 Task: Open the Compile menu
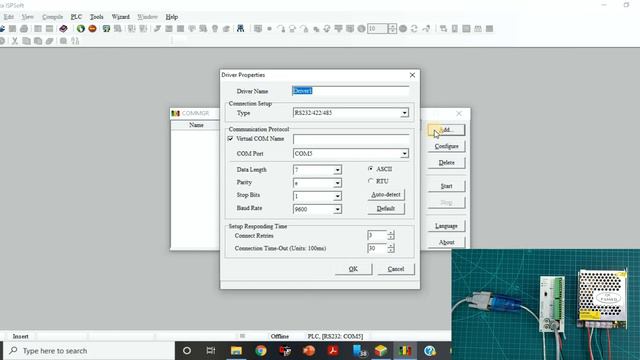[x=53, y=17]
